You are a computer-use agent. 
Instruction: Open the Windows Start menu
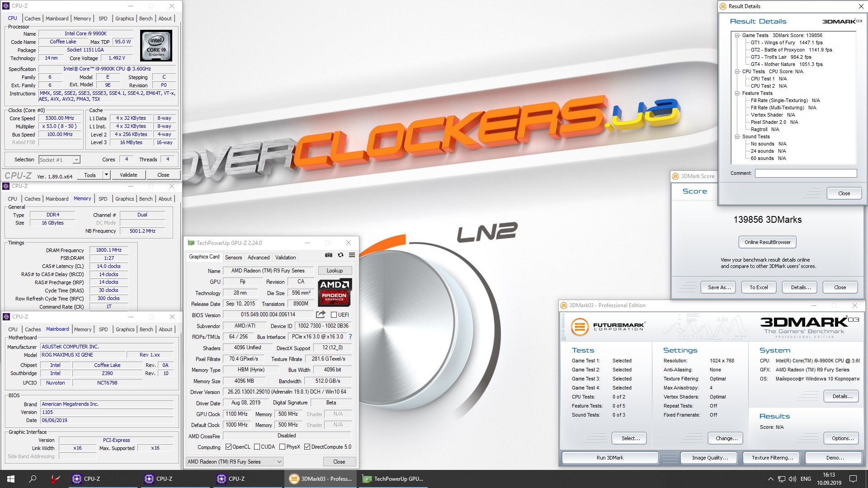pos(11,479)
